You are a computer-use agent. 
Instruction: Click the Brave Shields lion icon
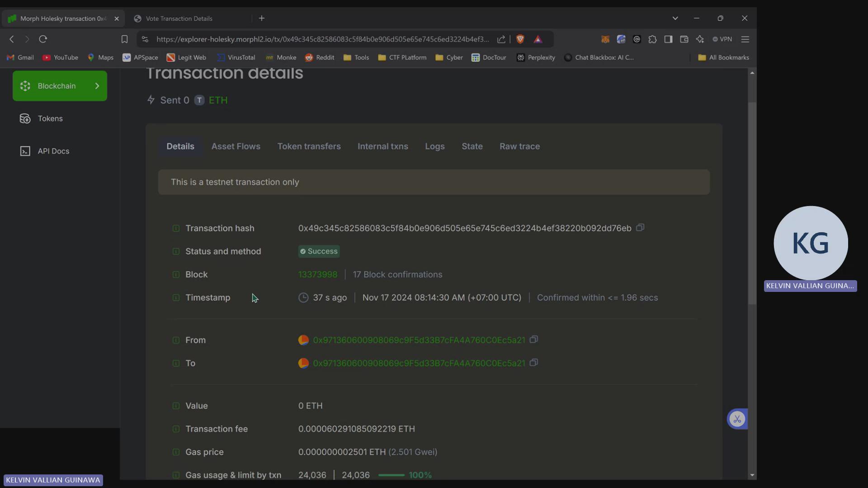pyautogui.click(x=520, y=39)
